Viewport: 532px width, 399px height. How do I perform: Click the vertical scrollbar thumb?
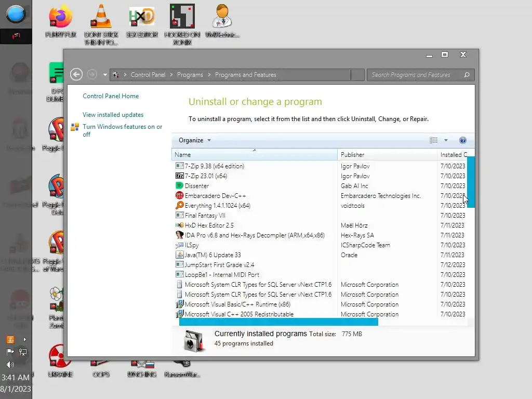click(x=471, y=182)
